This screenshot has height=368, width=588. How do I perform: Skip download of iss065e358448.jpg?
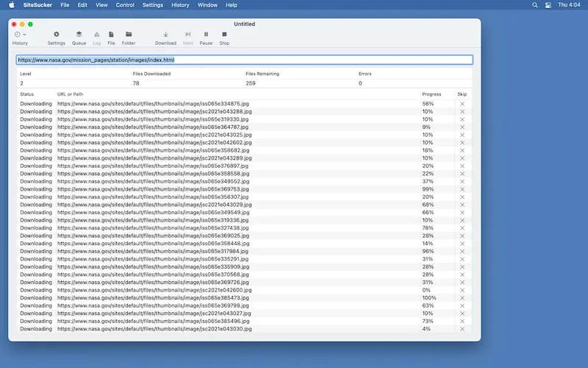coord(462,244)
